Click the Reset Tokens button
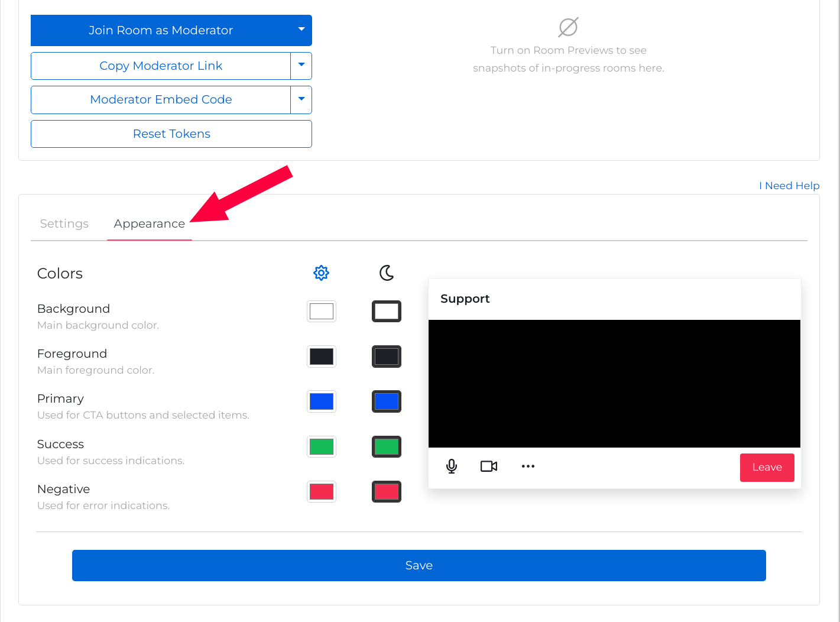Screen dimensions: 840x622 coord(171,134)
